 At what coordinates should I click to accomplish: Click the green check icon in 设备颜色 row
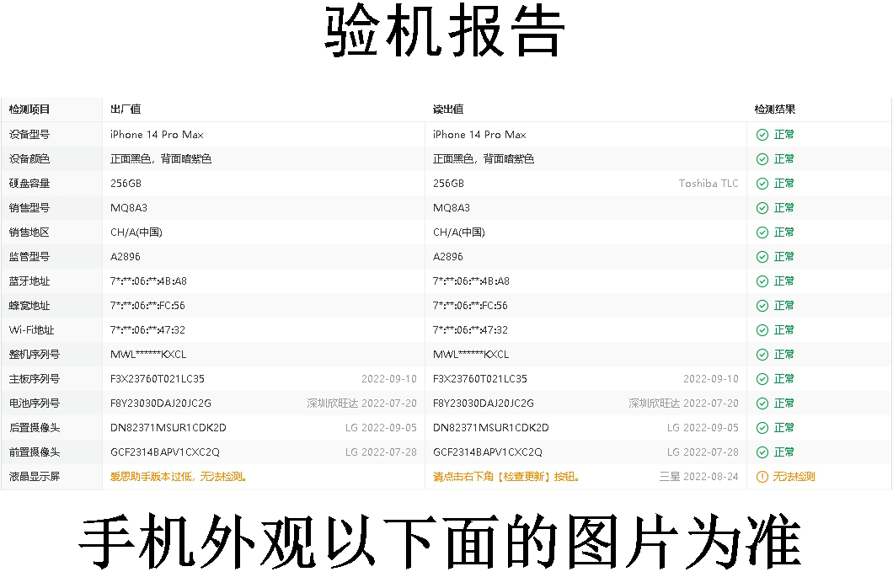[762, 159]
